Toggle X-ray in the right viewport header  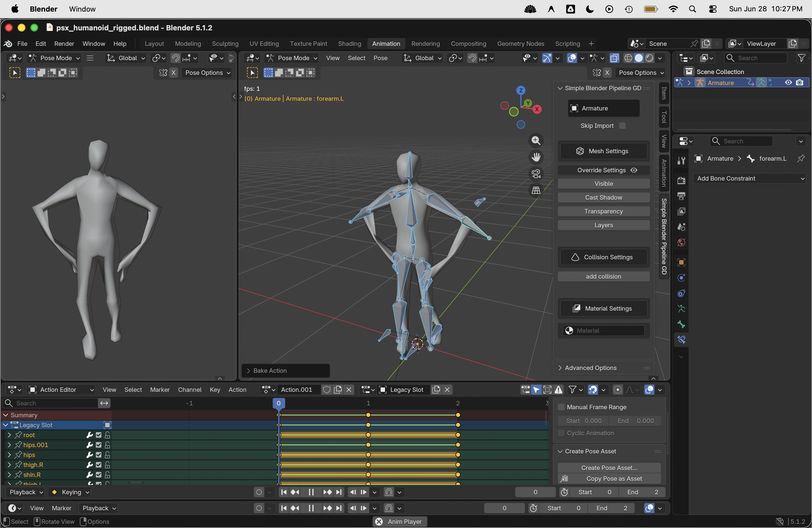pyautogui.click(x=614, y=58)
